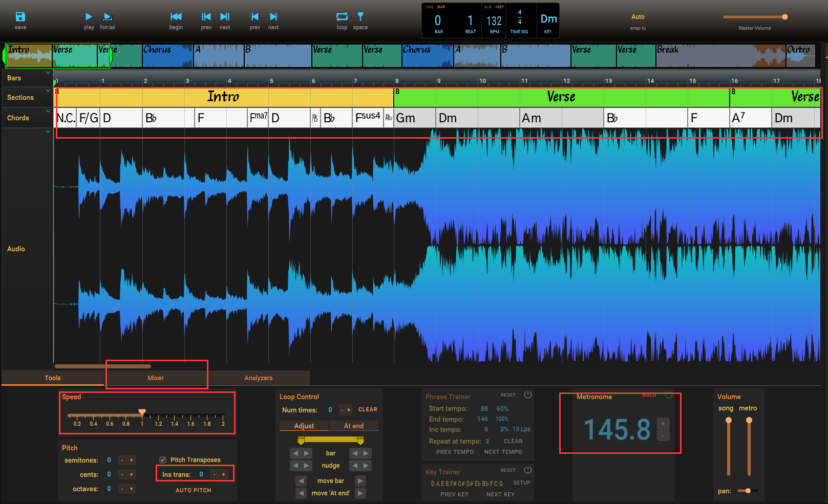This screenshot has height=504, width=828.
Task: Collapse the Bars track chevron
Action: pyautogui.click(x=48, y=73)
